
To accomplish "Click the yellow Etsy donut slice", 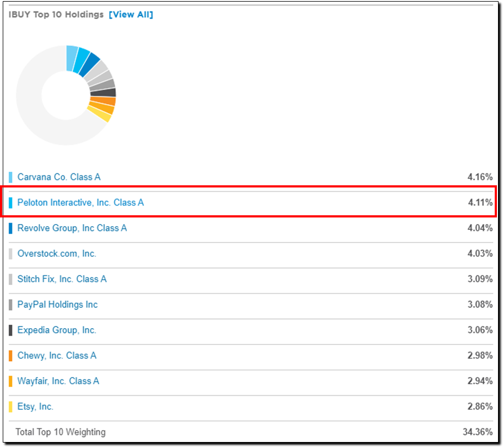I will pyautogui.click(x=100, y=114).
